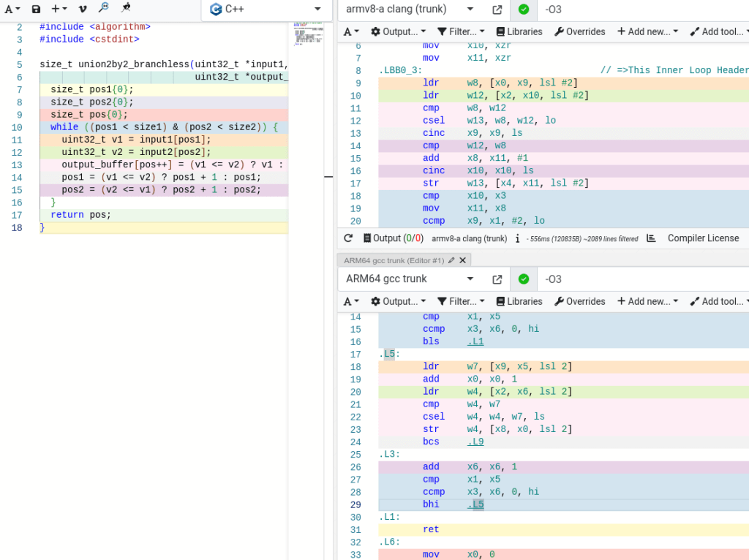Screen dimensions: 749x560
Task: Expand the Add new menu in the clang pane
Action: pyautogui.click(x=647, y=31)
